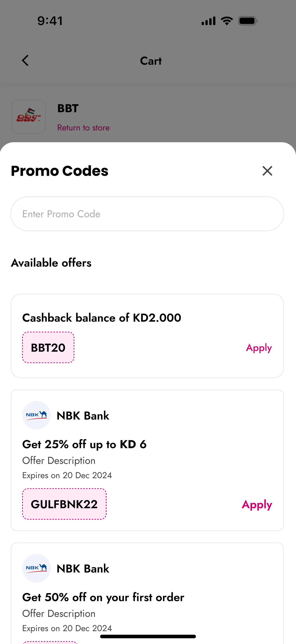
Task: Tap the back arrow in Cart header
Action: tap(25, 61)
